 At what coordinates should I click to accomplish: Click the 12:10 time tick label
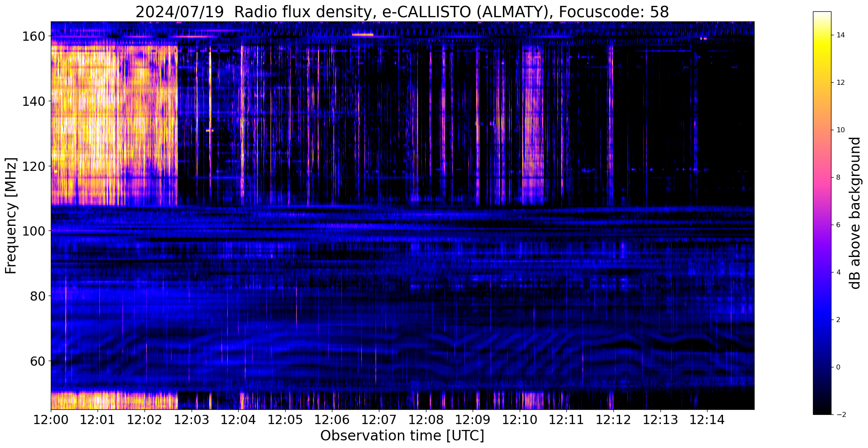click(x=520, y=420)
